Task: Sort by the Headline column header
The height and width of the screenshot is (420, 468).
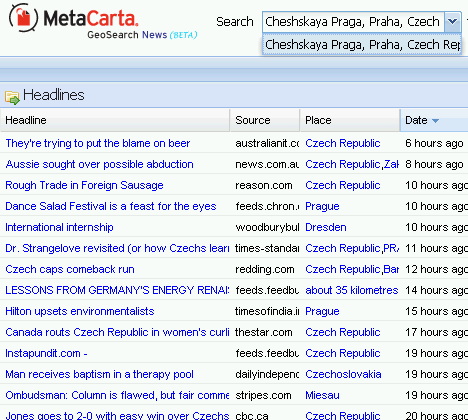Action: click(115, 120)
